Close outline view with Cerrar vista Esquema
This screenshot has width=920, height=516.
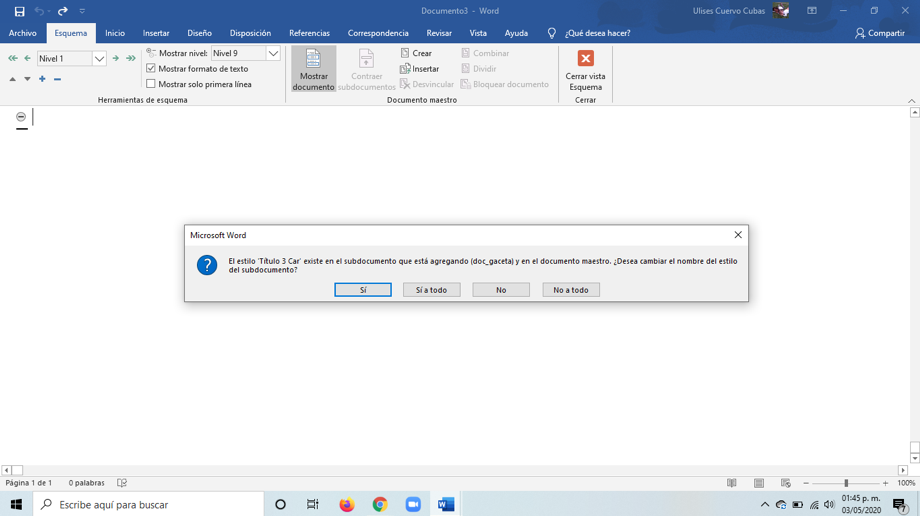[x=585, y=69]
